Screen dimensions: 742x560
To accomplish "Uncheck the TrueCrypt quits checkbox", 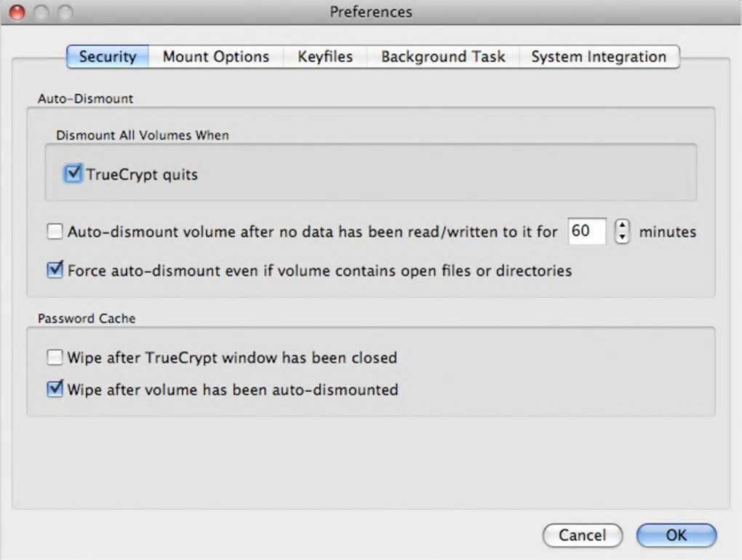I will coord(73,175).
